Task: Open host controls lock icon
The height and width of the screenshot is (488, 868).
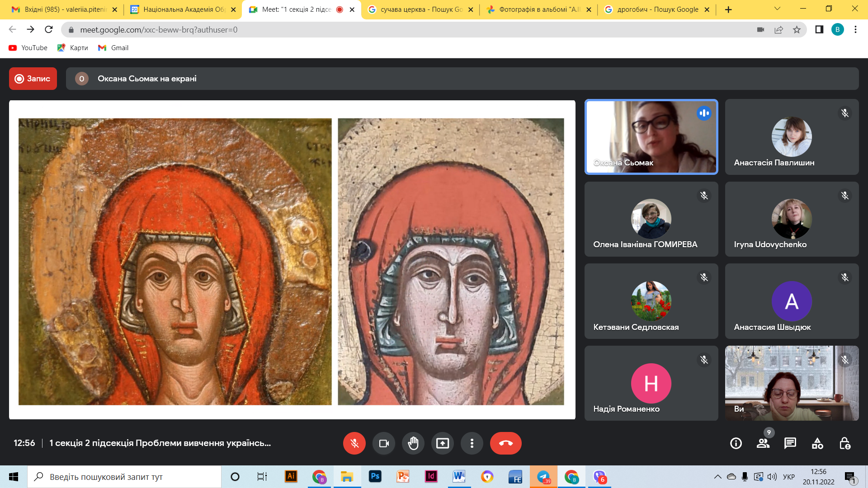Action: [x=844, y=443]
